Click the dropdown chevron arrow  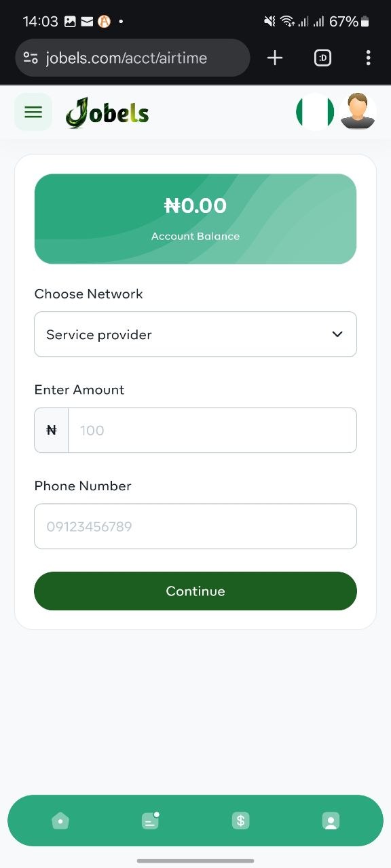(x=337, y=334)
